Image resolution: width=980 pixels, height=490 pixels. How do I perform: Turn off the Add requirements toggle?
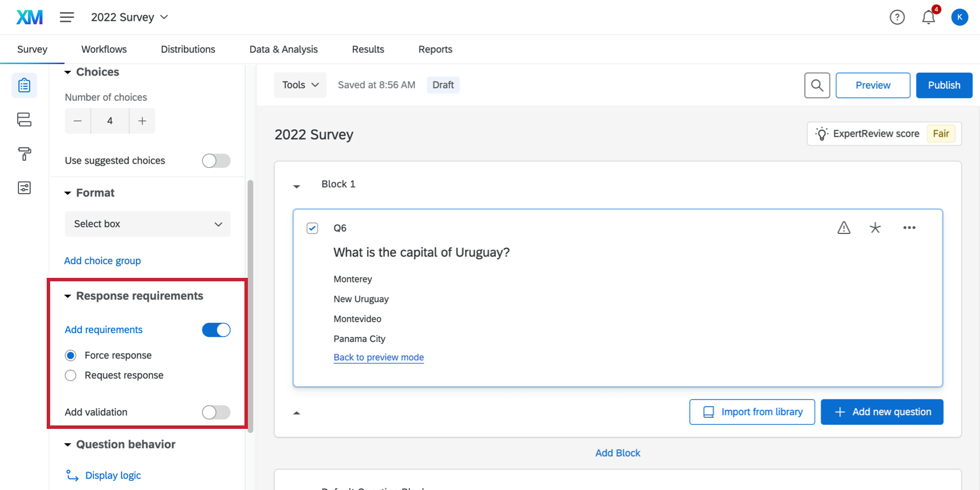click(216, 330)
